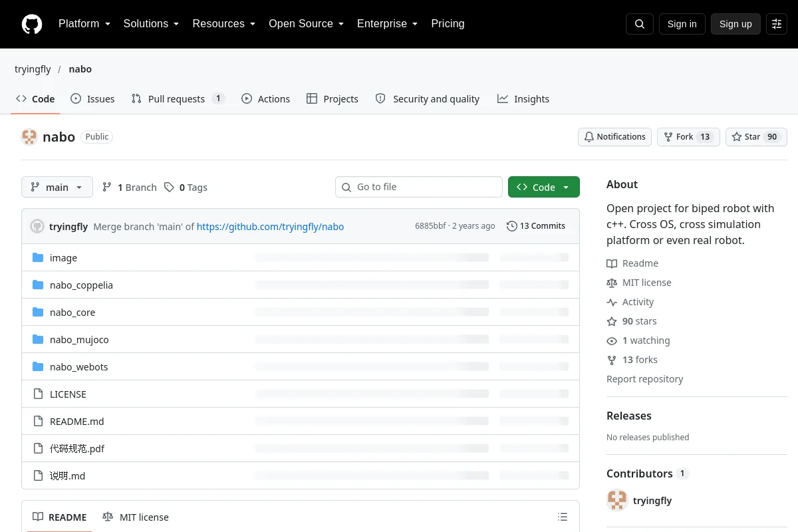Open the nabo link in breadcrumb

(x=80, y=69)
